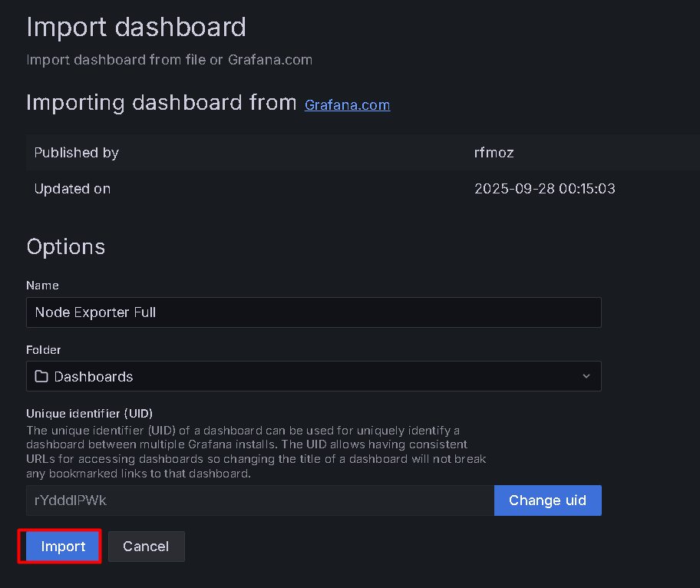Open the Grafana.com source link

pyautogui.click(x=347, y=105)
